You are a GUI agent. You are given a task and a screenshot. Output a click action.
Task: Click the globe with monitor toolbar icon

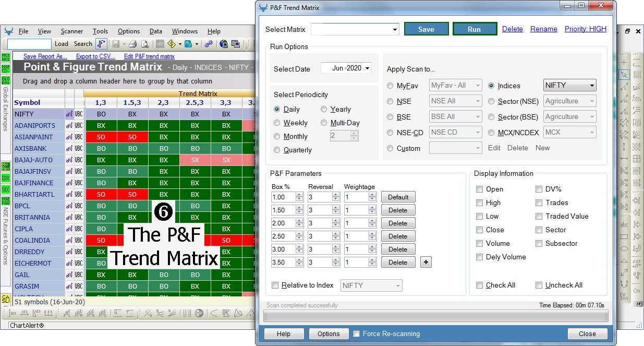[224, 44]
